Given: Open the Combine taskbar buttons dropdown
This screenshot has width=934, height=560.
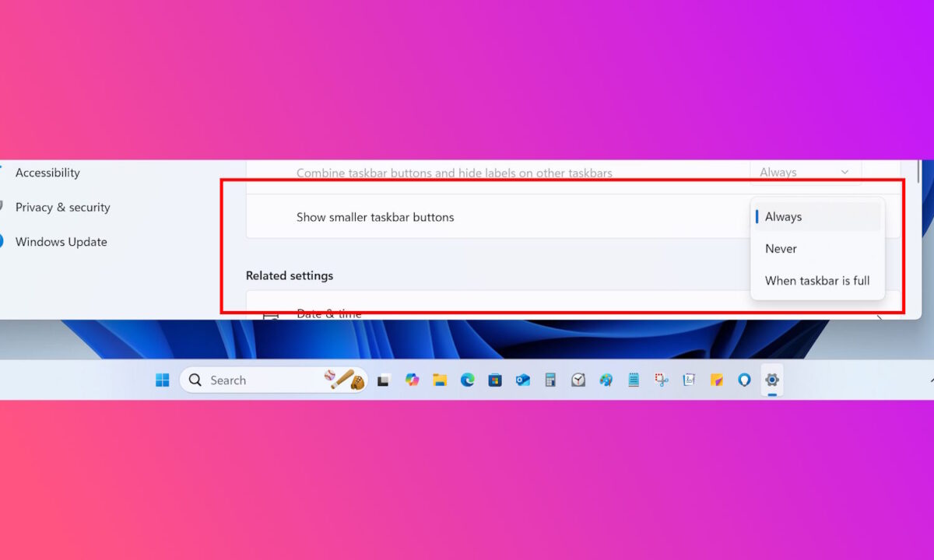Looking at the screenshot, I should pos(803,172).
